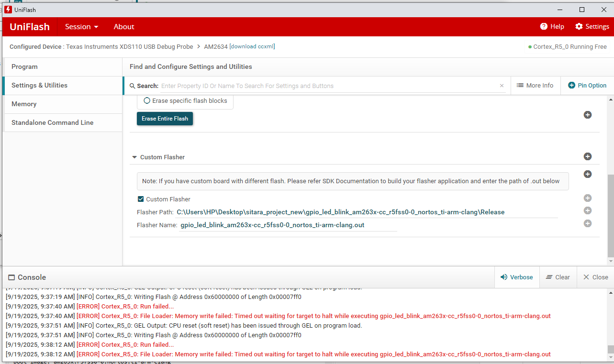Select the Settings & Utilities tab
The image size is (614, 364).
click(x=63, y=86)
